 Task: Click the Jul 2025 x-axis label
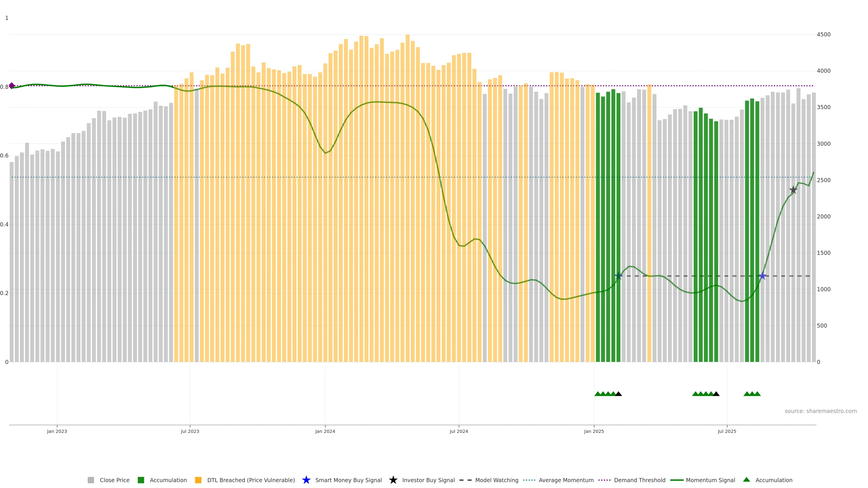[727, 432]
